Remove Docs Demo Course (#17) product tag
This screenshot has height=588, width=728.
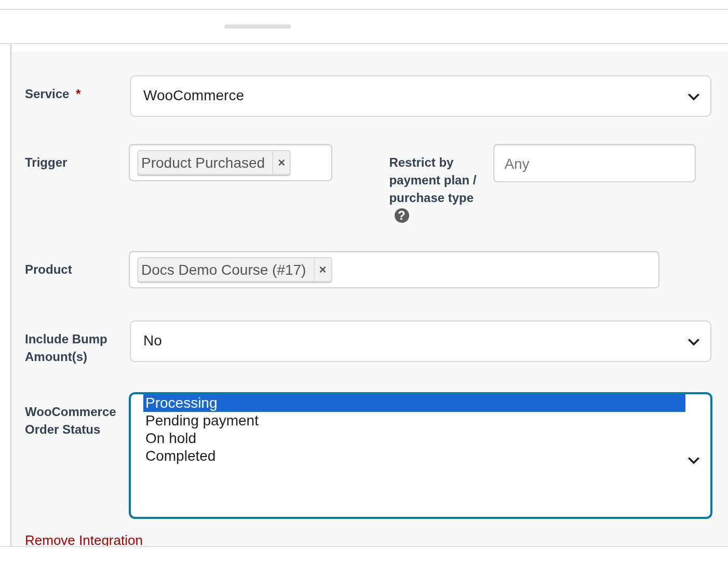click(x=322, y=270)
